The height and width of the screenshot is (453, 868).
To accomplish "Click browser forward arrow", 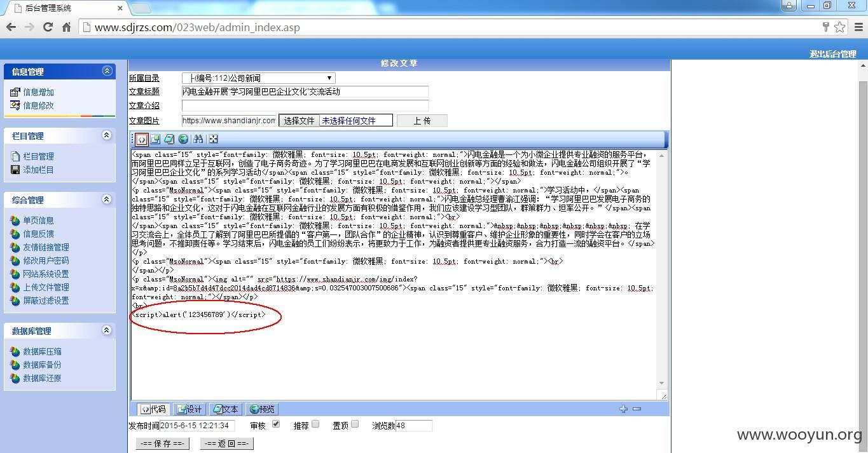I will pos(29,27).
